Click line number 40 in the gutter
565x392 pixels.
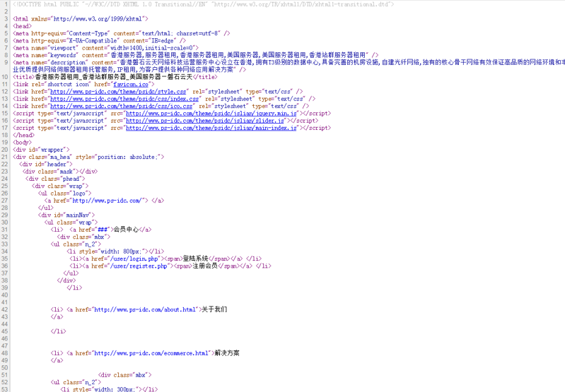pyautogui.click(x=4, y=295)
